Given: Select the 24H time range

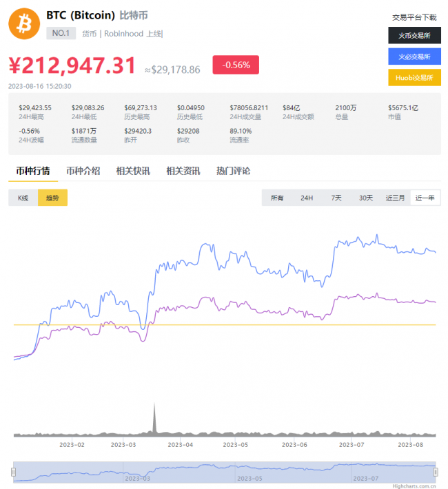Looking at the screenshot, I should [307, 198].
